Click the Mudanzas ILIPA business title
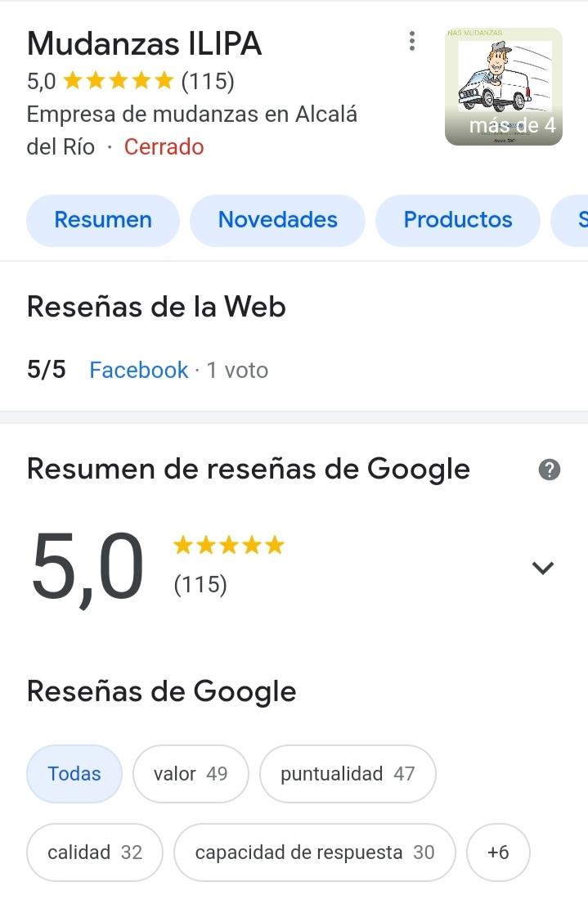 click(x=144, y=43)
